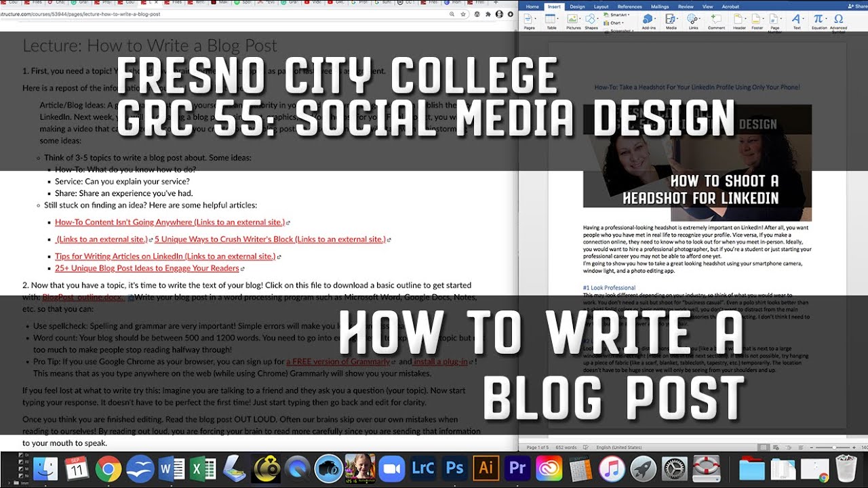868x488 pixels.
Task: Click 'English (United States)' in Word status bar
Action: [x=619, y=447]
